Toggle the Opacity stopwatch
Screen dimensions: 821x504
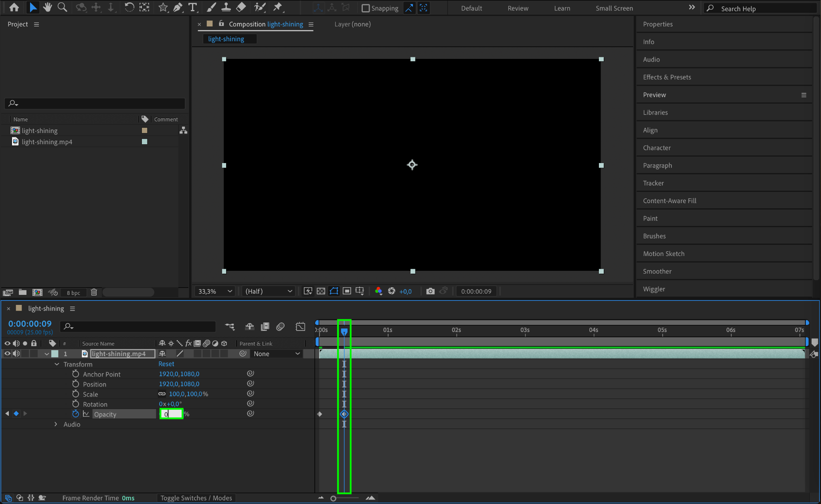click(75, 414)
